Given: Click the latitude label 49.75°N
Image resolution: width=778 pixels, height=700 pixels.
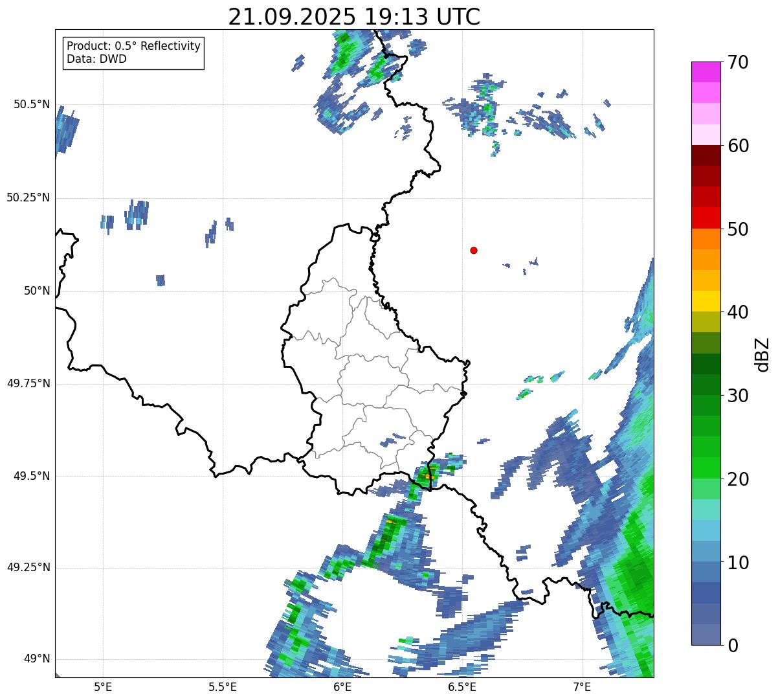Looking at the screenshot, I should pyautogui.click(x=28, y=383).
